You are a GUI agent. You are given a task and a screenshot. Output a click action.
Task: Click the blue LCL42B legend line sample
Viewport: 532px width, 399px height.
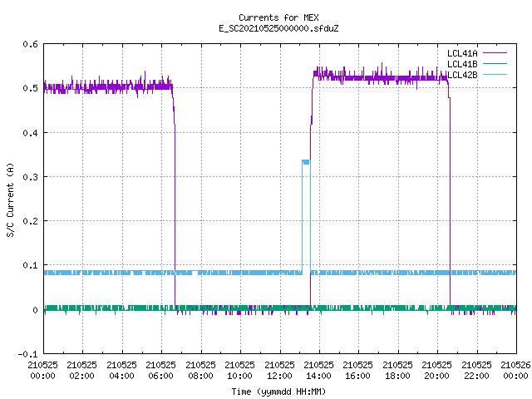click(x=495, y=75)
